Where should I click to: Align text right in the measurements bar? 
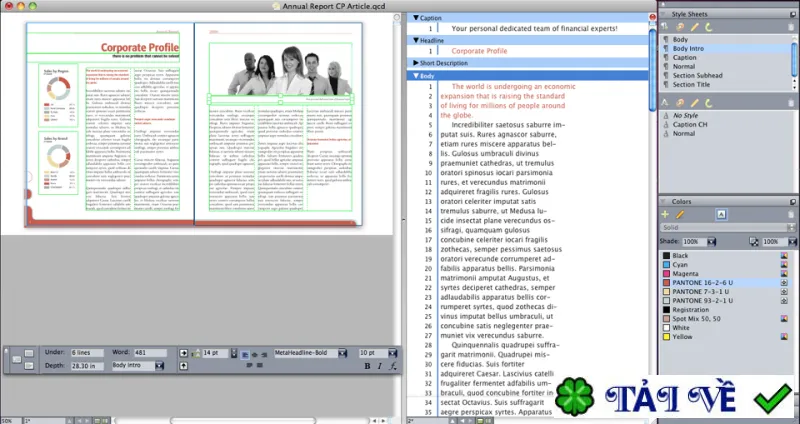[x=264, y=354]
